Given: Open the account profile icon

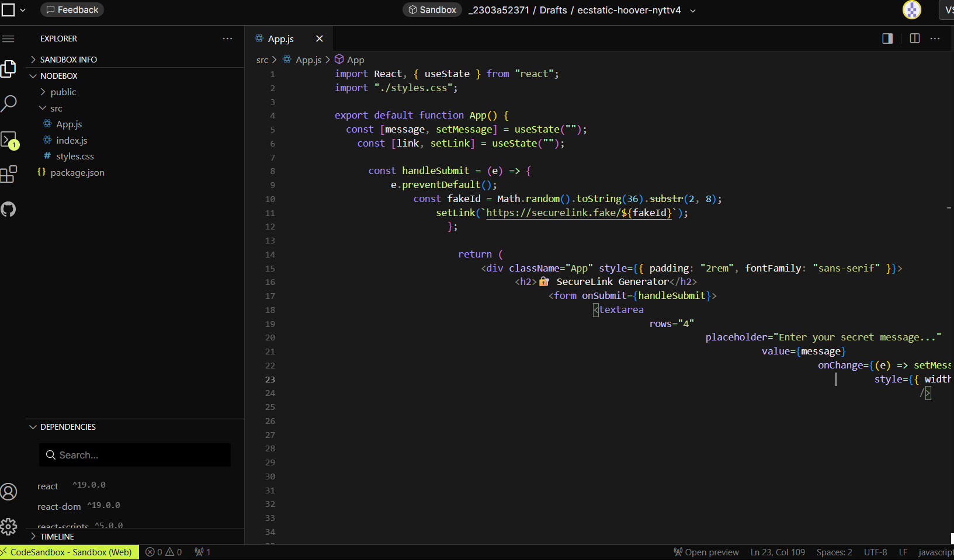Looking at the screenshot, I should (9, 492).
